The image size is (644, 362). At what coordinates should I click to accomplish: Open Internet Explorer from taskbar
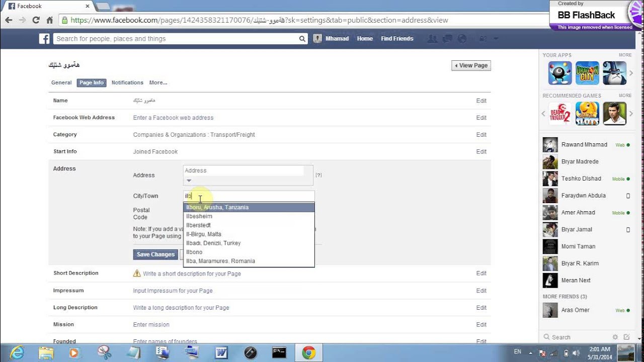[17, 352]
